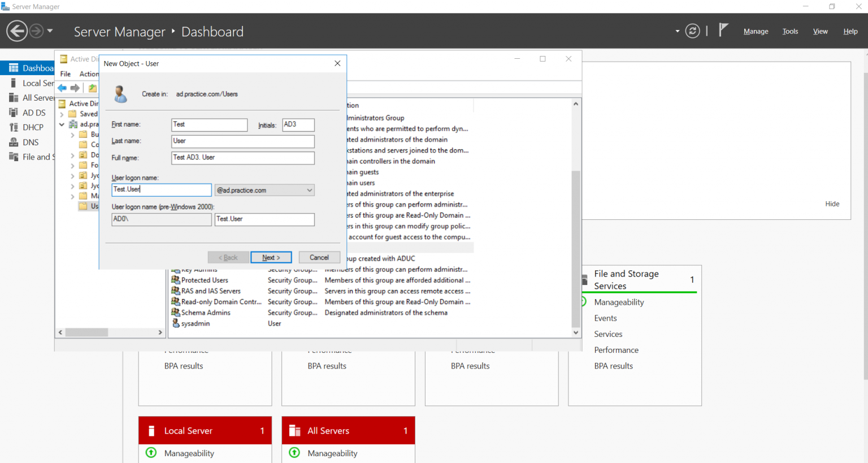This screenshot has width=868, height=463.
Task: Open dropdown arrow left of the refresh icon
Action: pyautogui.click(x=677, y=31)
